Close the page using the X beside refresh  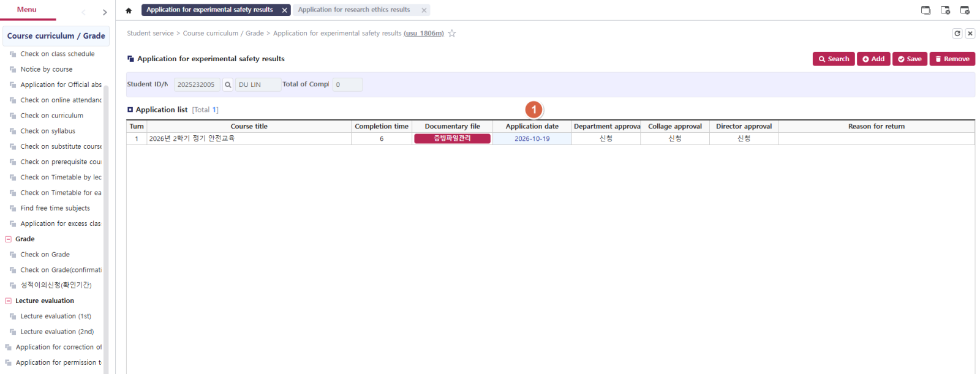970,34
